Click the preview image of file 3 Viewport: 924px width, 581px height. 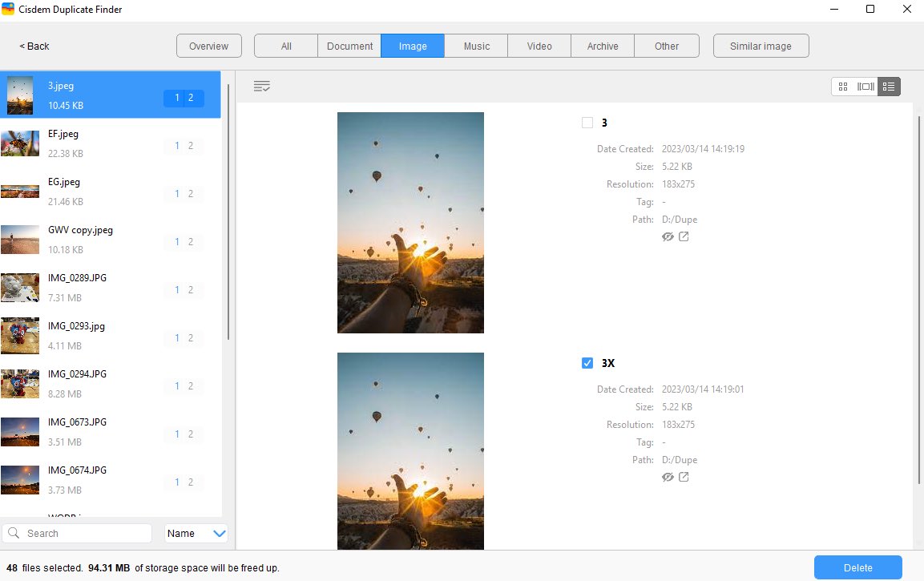411,223
